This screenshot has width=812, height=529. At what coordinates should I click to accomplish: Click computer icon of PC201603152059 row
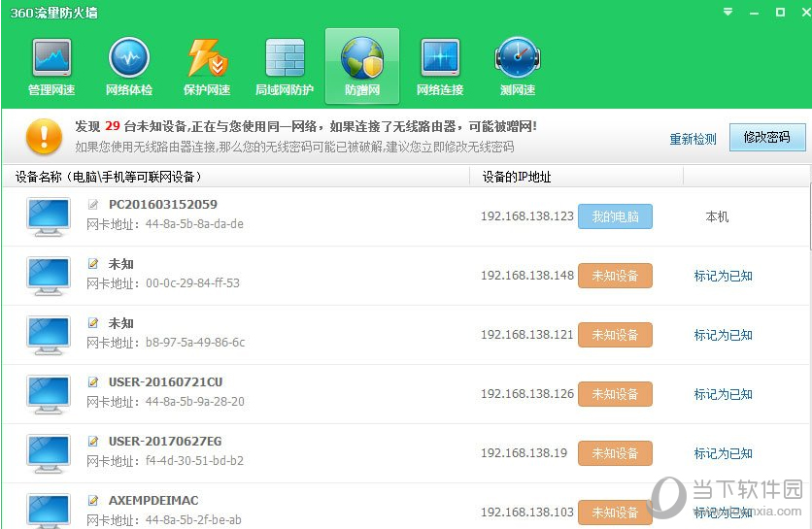pos(49,216)
